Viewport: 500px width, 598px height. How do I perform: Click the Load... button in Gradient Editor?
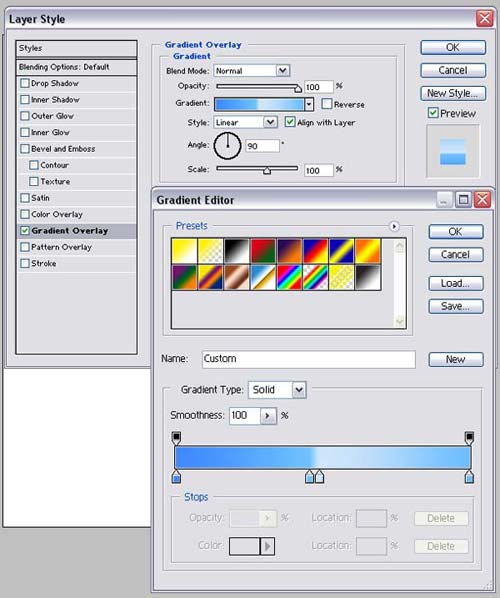456,283
